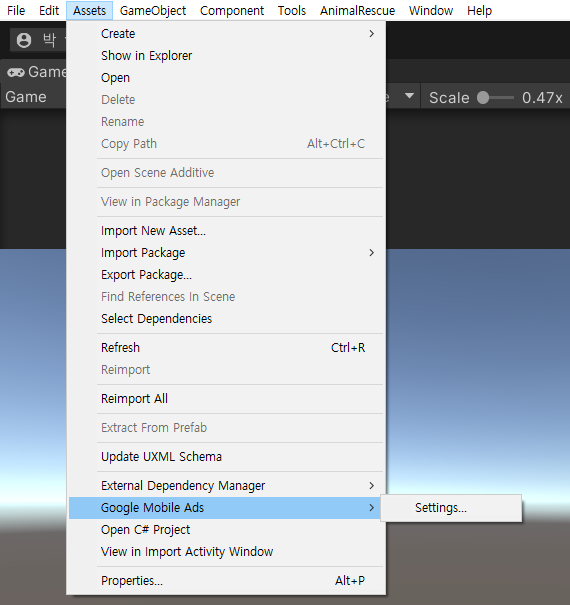The height and width of the screenshot is (605, 570).
Task: Choose Export Package...
Action: (226, 275)
